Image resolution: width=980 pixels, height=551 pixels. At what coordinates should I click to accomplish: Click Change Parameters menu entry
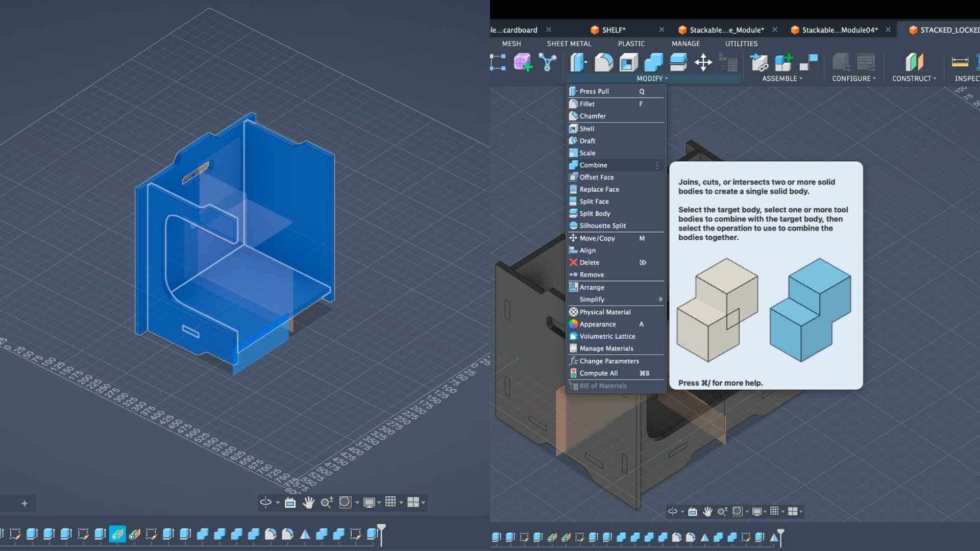tap(609, 361)
